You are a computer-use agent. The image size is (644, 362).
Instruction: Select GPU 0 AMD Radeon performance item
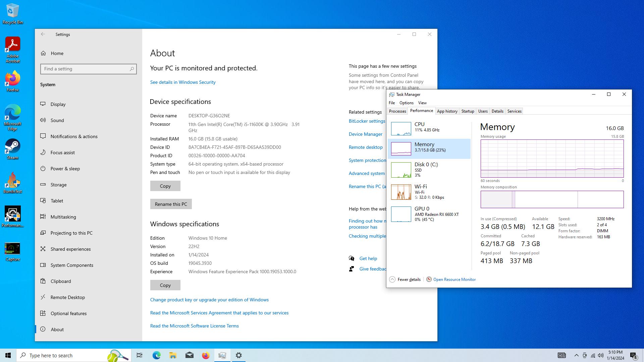(x=429, y=214)
